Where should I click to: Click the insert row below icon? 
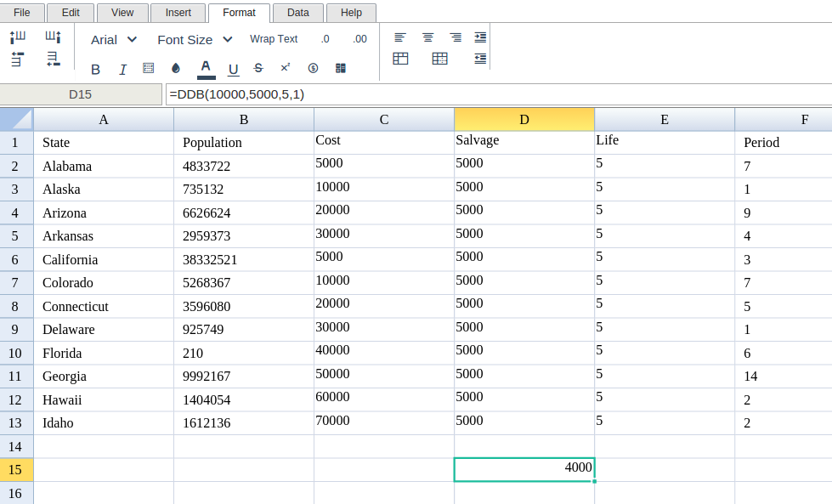pos(53,59)
